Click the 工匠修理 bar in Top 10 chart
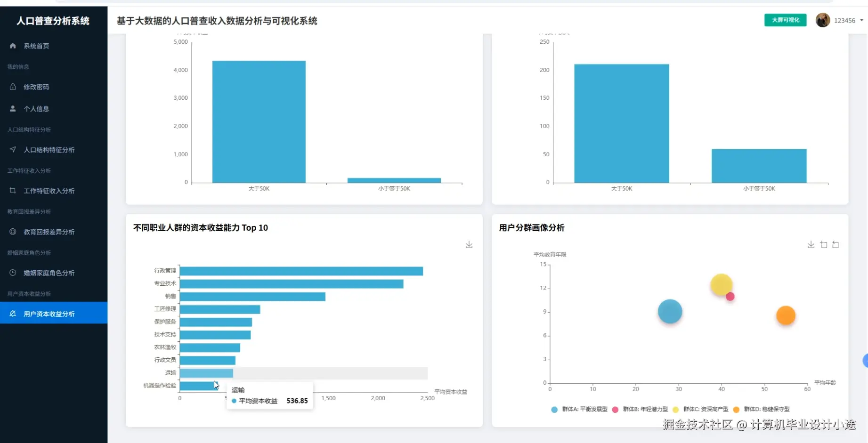Screen dimensions: 868x443 click(220, 309)
